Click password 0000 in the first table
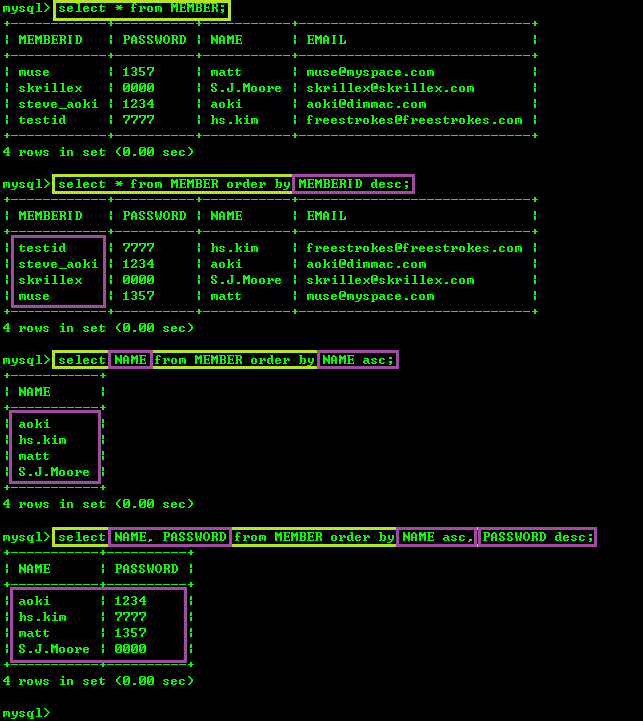Viewport: 643px width, 721px height. click(138, 88)
